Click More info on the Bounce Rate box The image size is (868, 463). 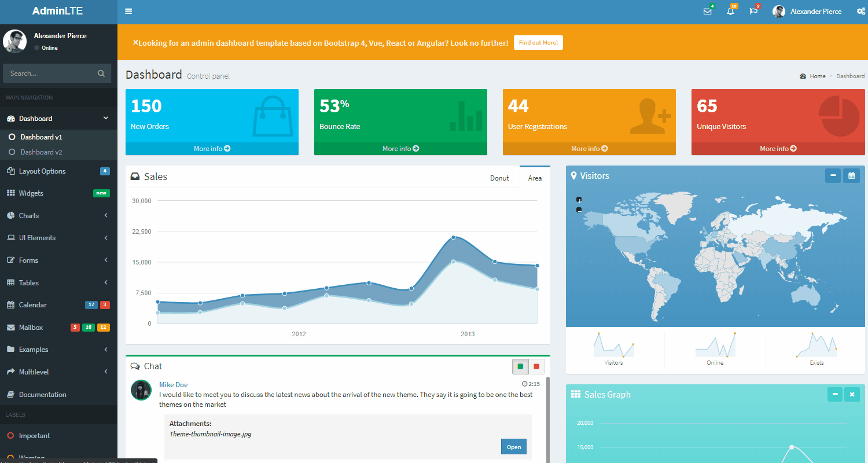tap(400, 148)
